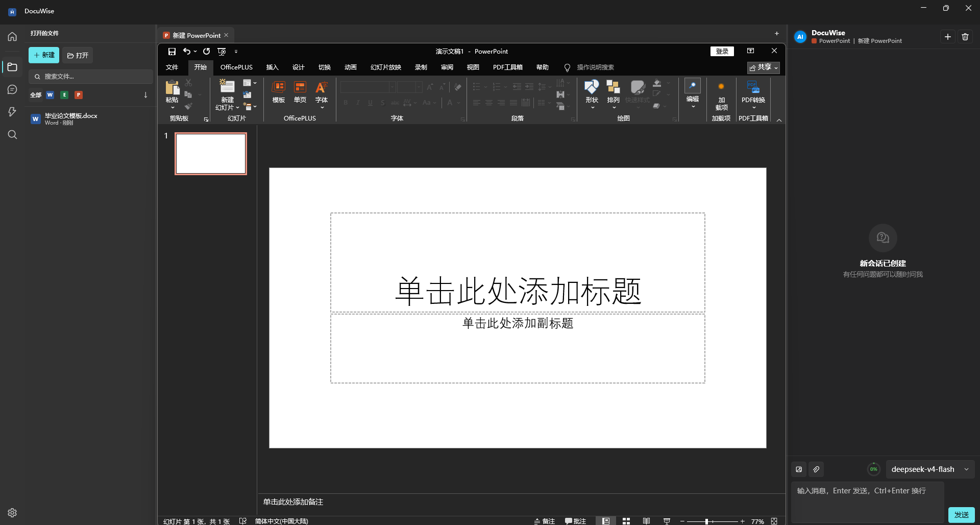Click the 形状 shapes icon
The image size is (980, 525).
click(x=592, y=87)
